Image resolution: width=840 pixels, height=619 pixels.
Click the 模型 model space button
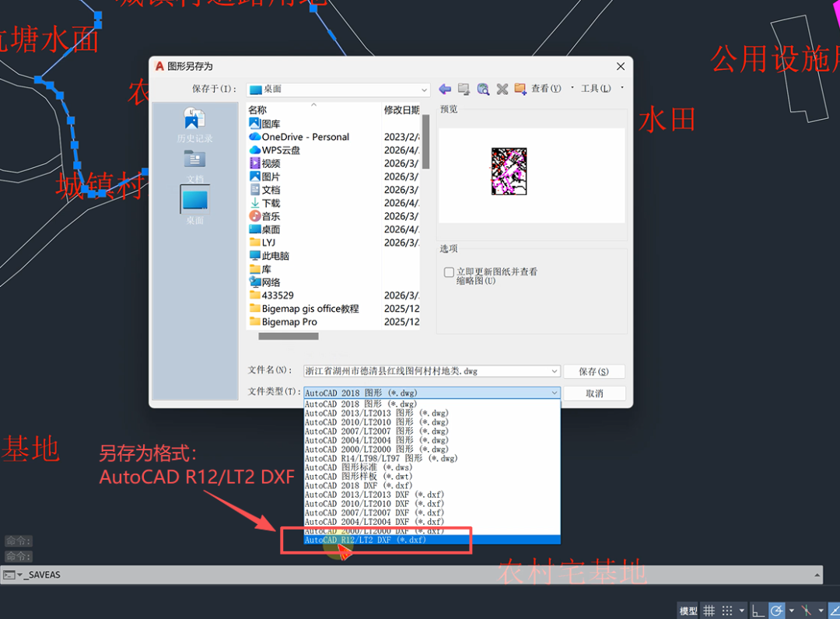coord(688,611)
